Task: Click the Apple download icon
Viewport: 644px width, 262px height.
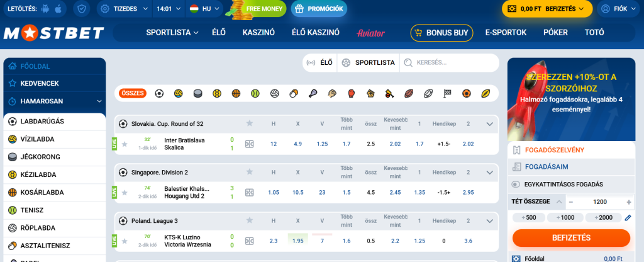Action: point(58,9)
